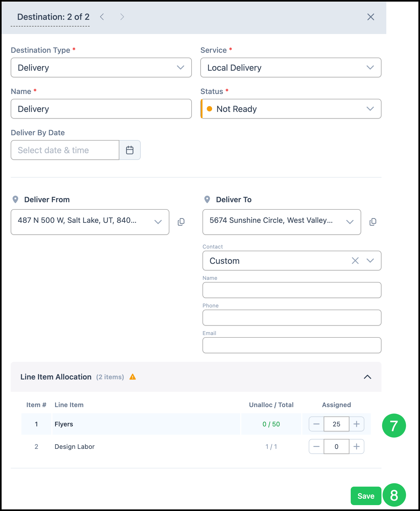Open the Status Not Ready dropdown
Viewport: 420px width, 511px height.
291,109
